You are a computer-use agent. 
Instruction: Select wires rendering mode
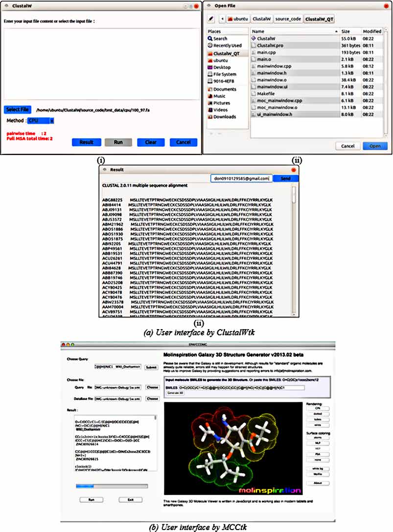[x=318, y=425]
